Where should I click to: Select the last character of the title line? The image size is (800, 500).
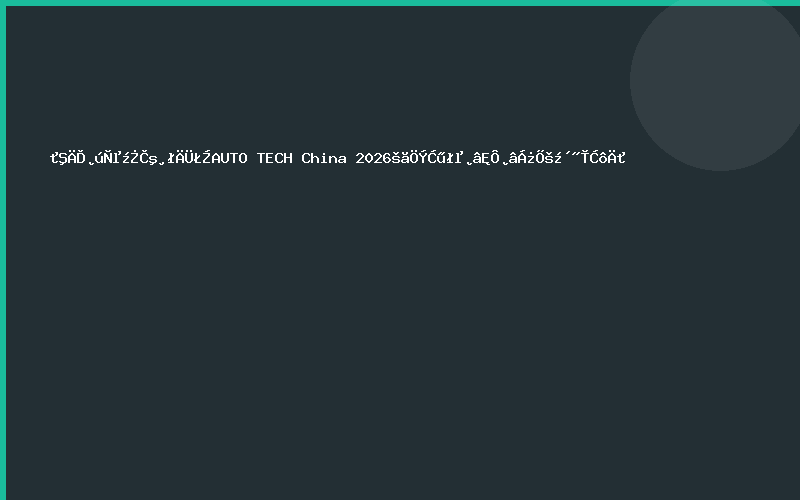(x=621, y=158)
